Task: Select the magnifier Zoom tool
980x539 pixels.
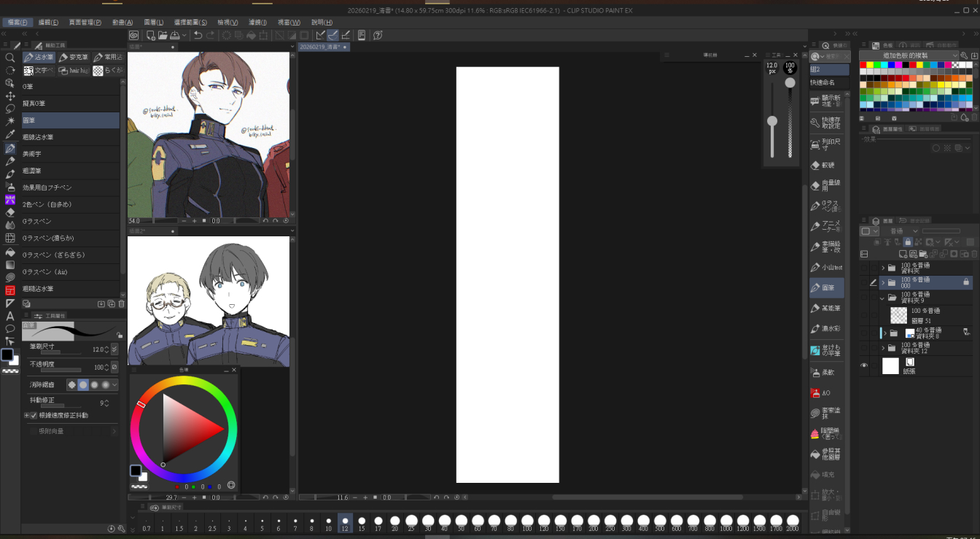Action: point(10,58)
